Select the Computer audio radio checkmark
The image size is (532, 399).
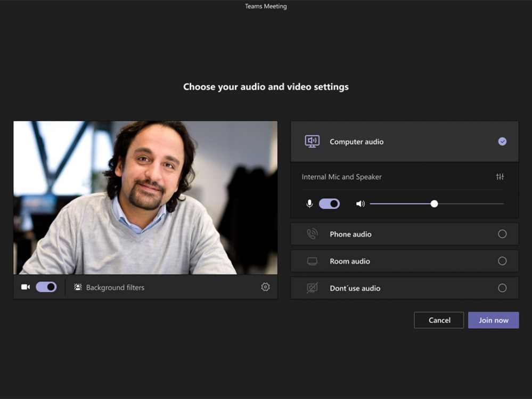point(502,142)
